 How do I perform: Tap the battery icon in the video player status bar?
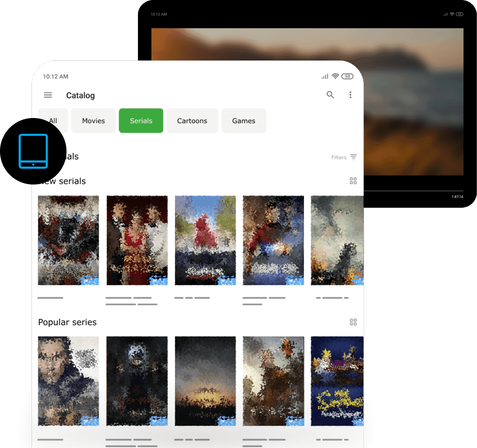[460, 14]
